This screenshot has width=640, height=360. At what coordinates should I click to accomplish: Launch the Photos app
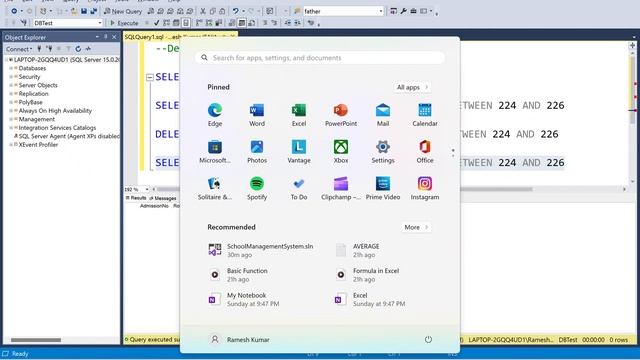tap(257, 151)
